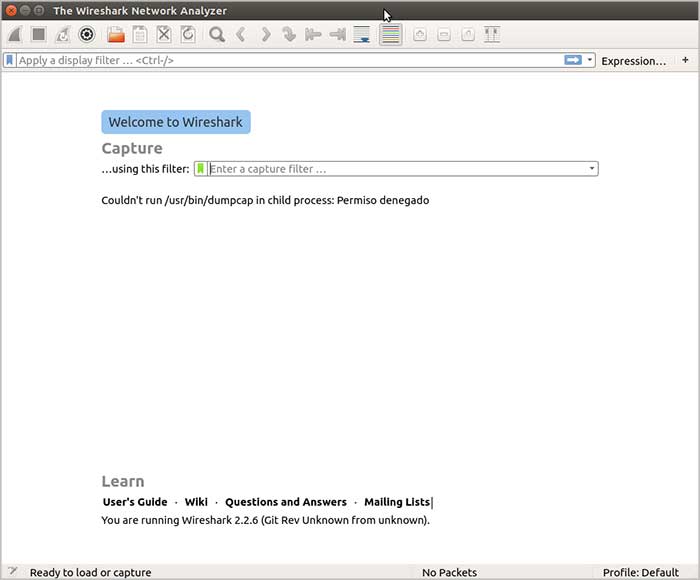
Task: Click the dumpcap permission error message
Action: (265, 200)
